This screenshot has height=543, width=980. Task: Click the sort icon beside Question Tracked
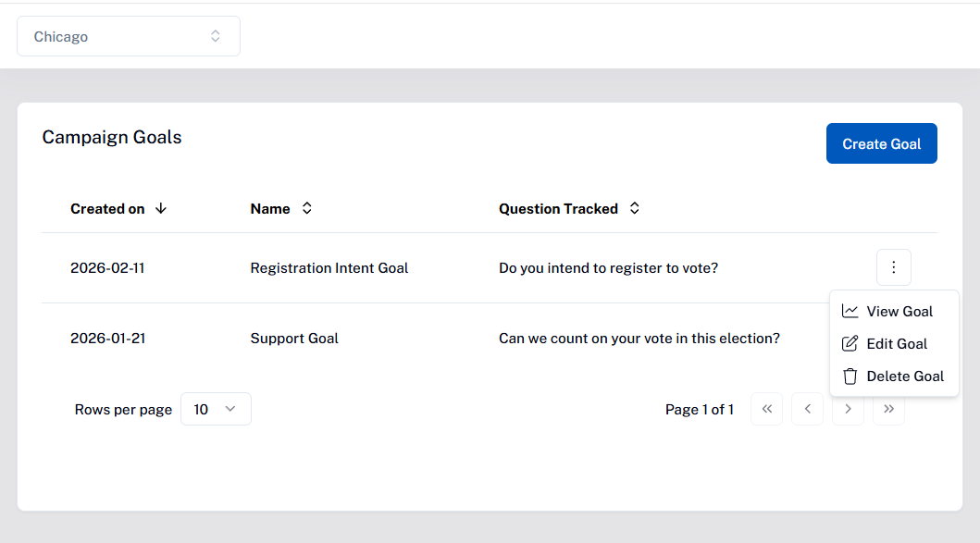point(635,208)
